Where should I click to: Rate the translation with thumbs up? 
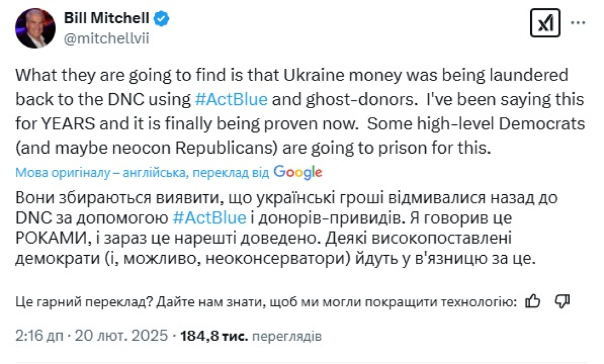tap(532, 301)
